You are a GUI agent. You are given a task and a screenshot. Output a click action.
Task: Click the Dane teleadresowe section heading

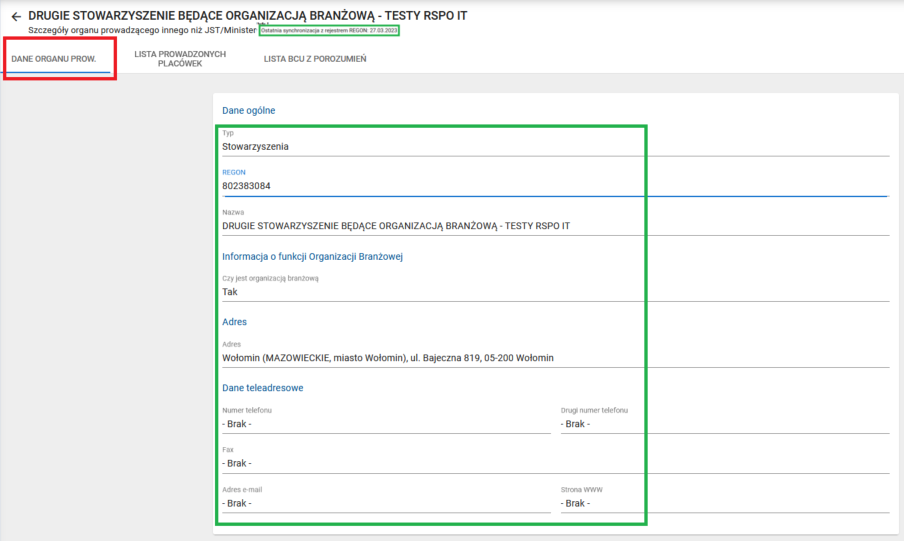click(262, 388)
